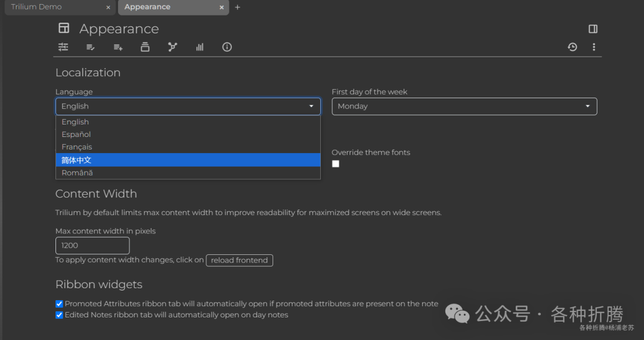Choose 简体中文 from the language list
Image resolution: width=644 pixels, height=340 pixels.
click(188, 160)
